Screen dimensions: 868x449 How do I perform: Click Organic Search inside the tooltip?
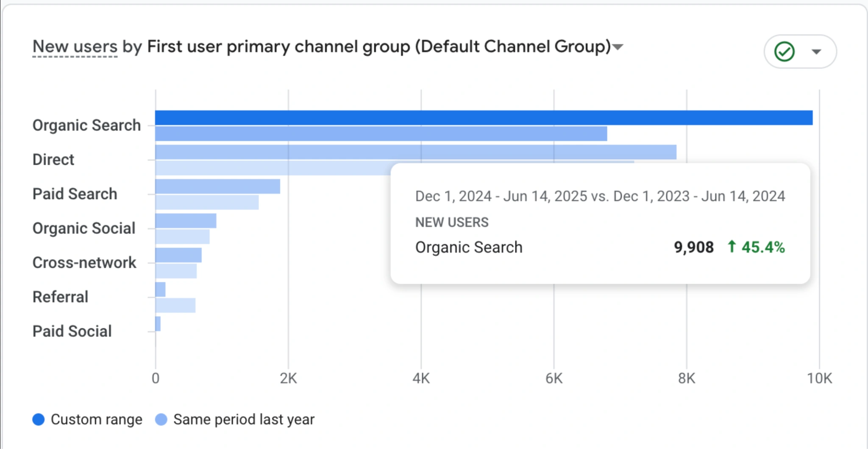click(x=469, y=247)
